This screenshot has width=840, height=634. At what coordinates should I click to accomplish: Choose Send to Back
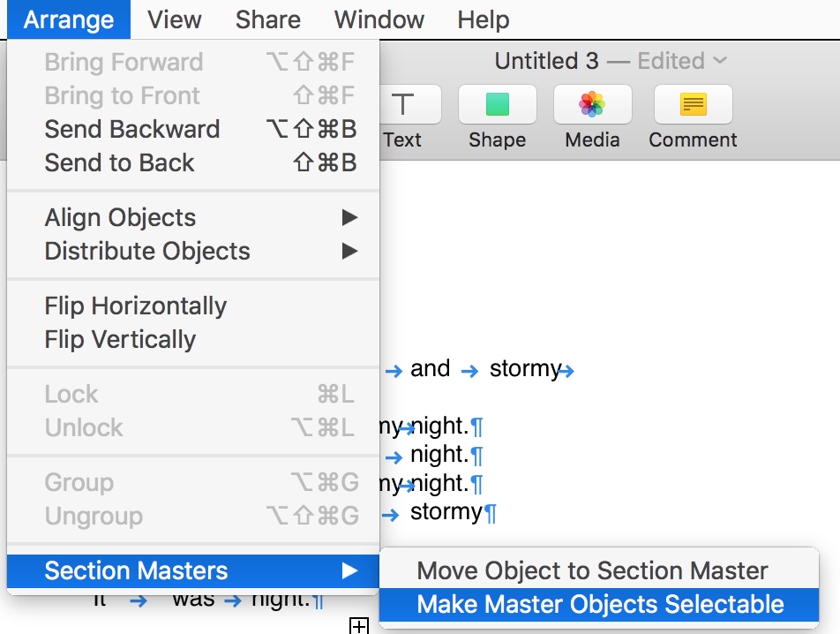120,162
